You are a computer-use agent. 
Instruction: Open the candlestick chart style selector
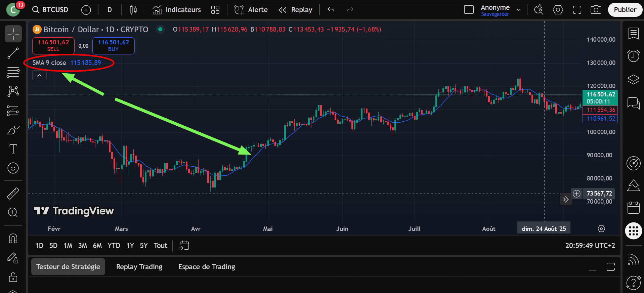point(133,10)
